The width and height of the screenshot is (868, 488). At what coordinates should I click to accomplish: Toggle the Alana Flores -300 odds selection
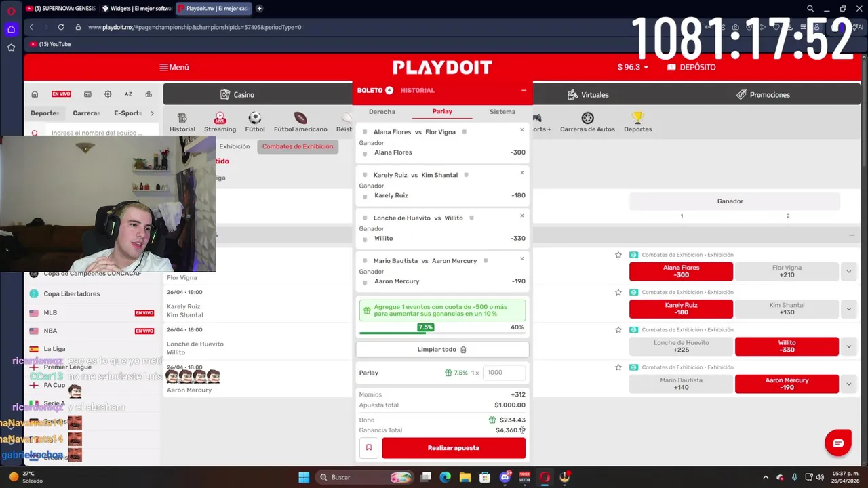[x=681, y=271]
